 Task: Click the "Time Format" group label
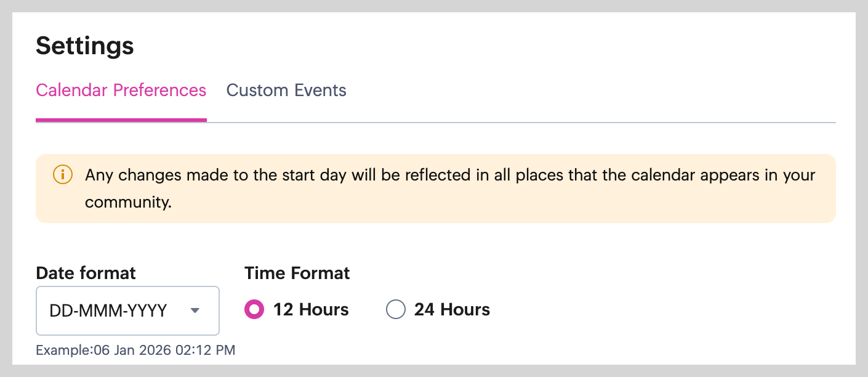tap(297, 273)
